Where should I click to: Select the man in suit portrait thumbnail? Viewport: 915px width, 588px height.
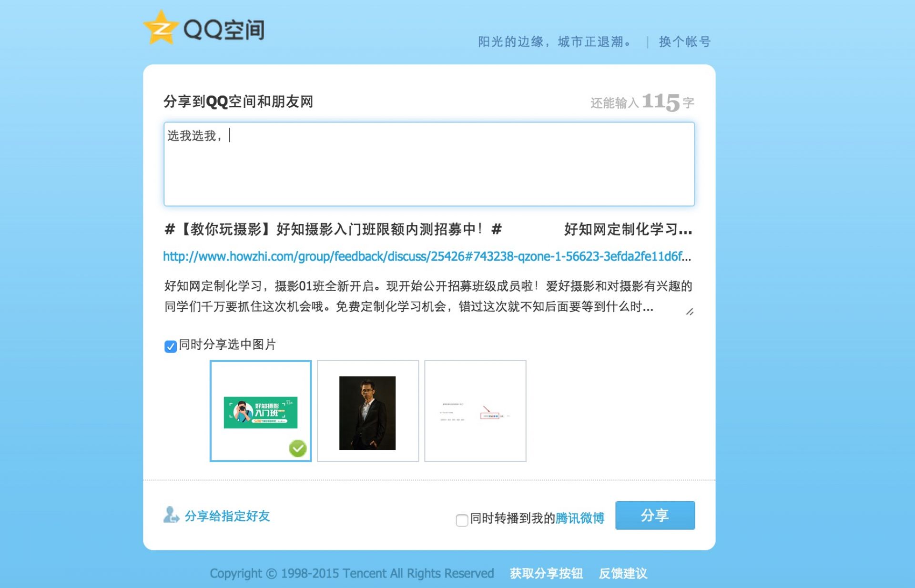[368, 411]
